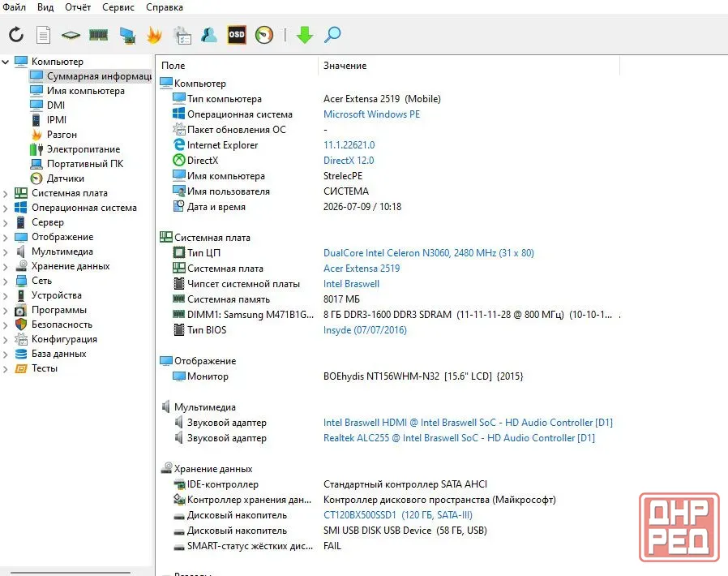Screen dimensions: 728x576
Task: Click the network computer toolbar icon
Action: 126,35
